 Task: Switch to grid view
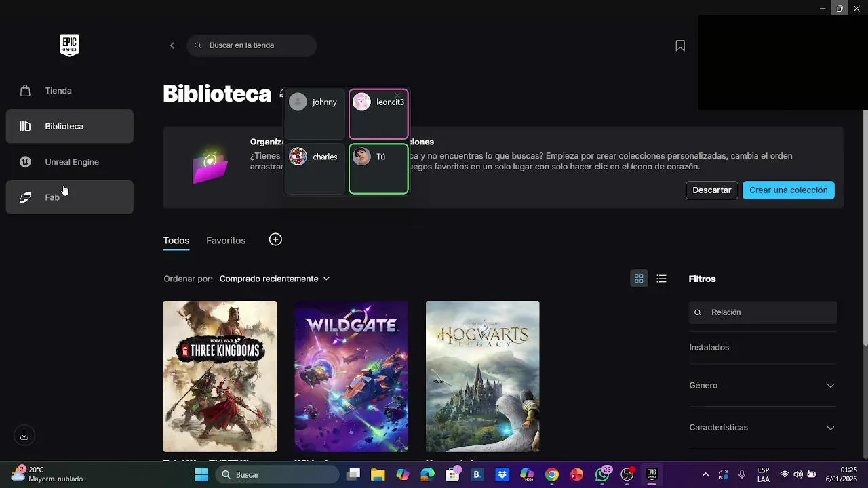click(x=639, y=279)
